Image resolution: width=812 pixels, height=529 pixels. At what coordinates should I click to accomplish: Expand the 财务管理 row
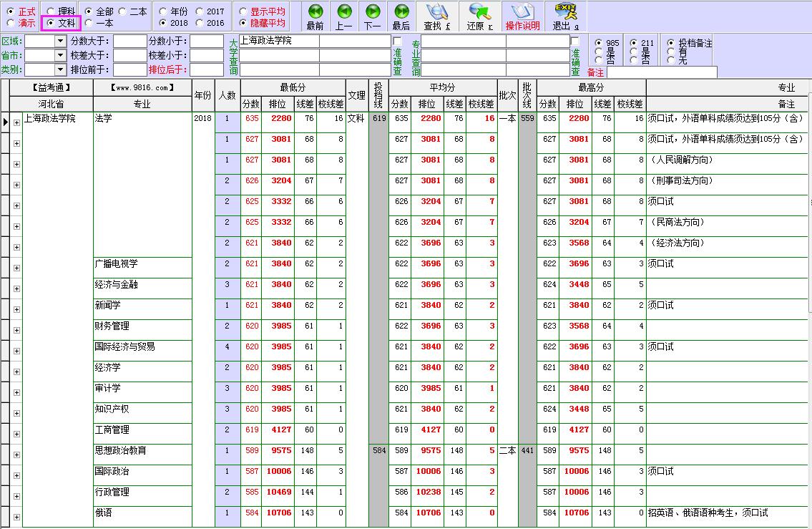pyautogui.click(x=16, y=330)
